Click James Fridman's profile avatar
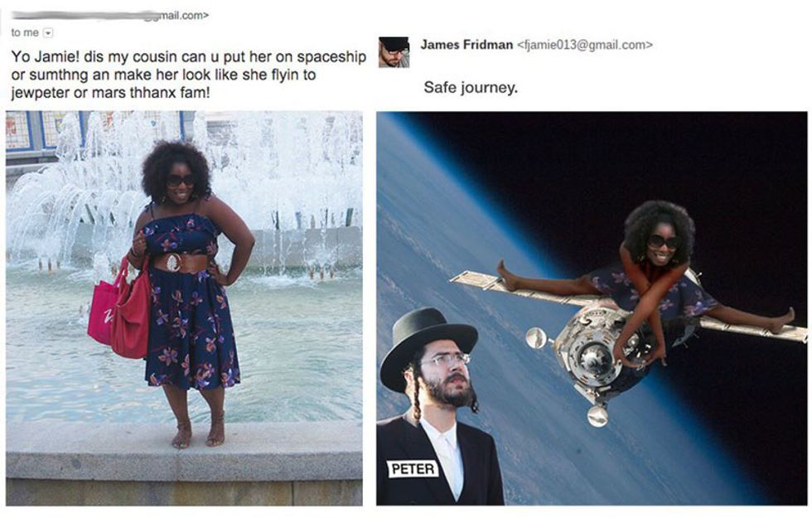 [x=394, y=51]
